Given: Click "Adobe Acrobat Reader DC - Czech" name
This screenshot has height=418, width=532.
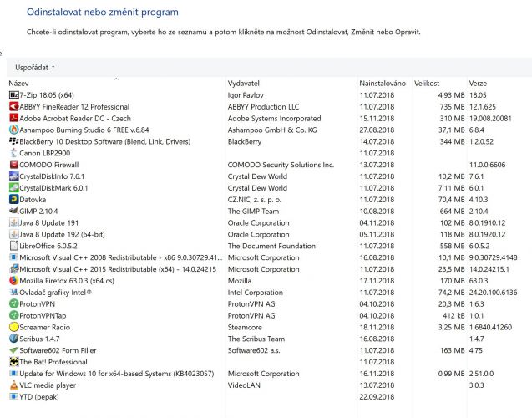Looking at the screenshot, I should [75, 118].
